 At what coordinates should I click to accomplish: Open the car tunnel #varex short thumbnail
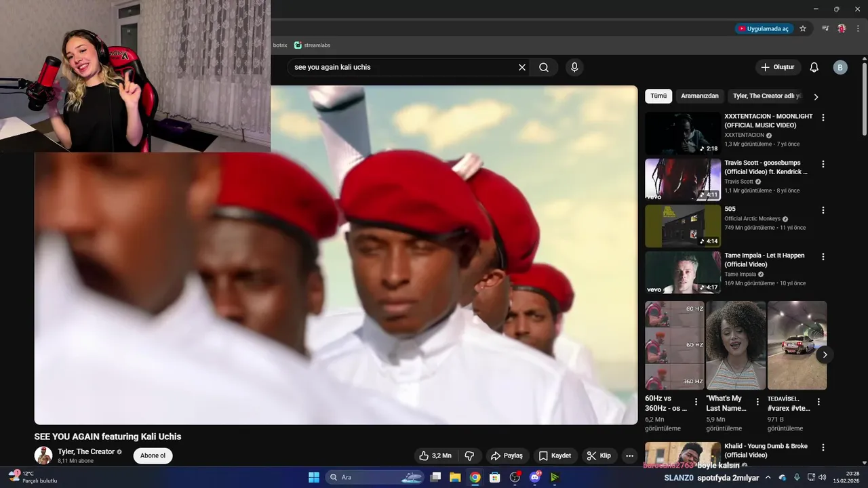click(797, 345)
